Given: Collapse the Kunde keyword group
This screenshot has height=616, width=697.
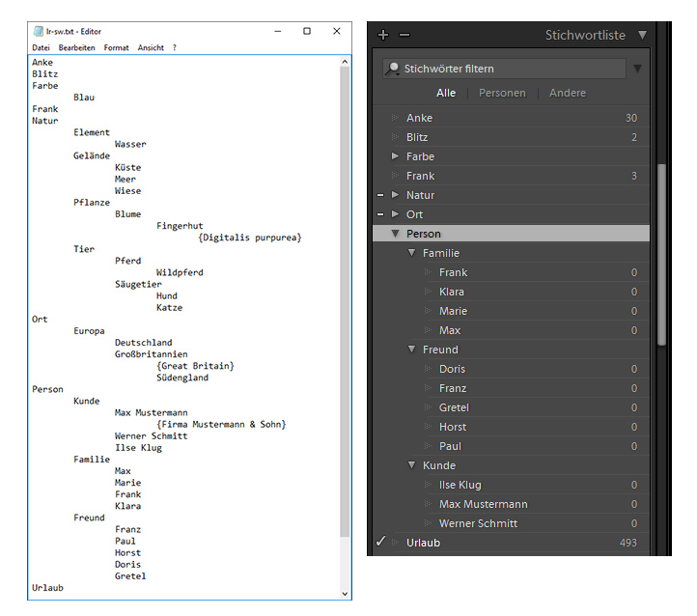Looking at the screenshot, I should [x=411, y=464].
